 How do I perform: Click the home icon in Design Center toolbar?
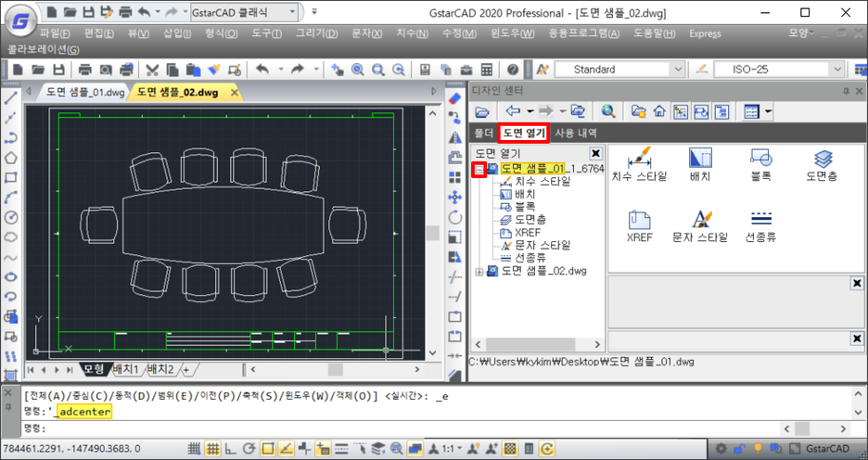(x=659, y=111)
